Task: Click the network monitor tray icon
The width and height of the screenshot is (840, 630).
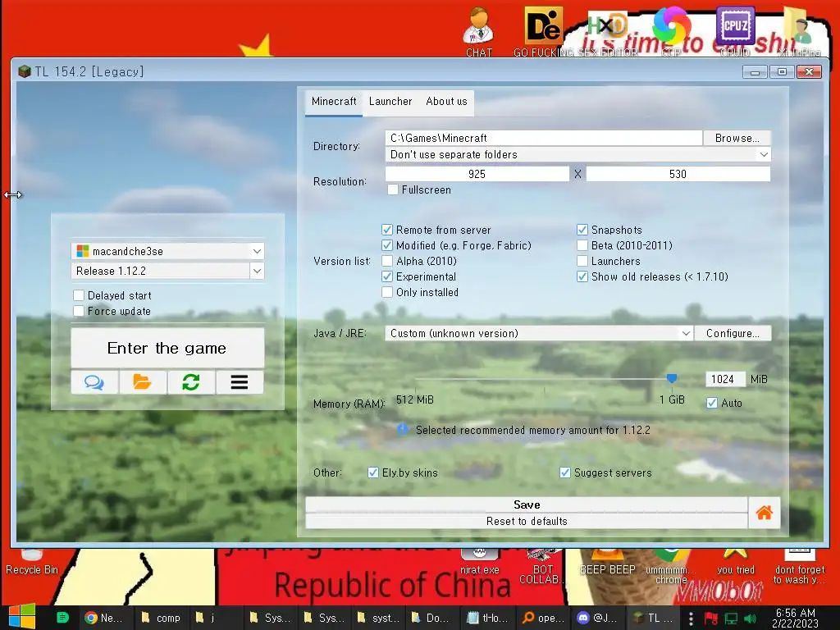Action: click(731, 619)
